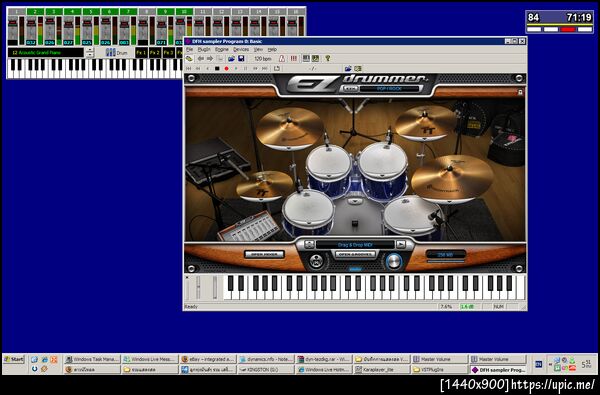
Task: Click the Fx 1 button
Action: pos(141,52)
